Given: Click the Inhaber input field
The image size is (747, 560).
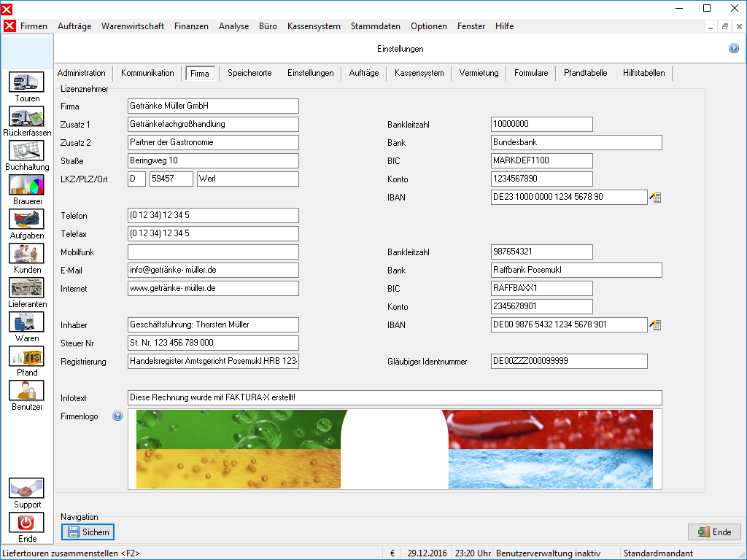Looking at the screenshot, I should [x=213, y=324].
